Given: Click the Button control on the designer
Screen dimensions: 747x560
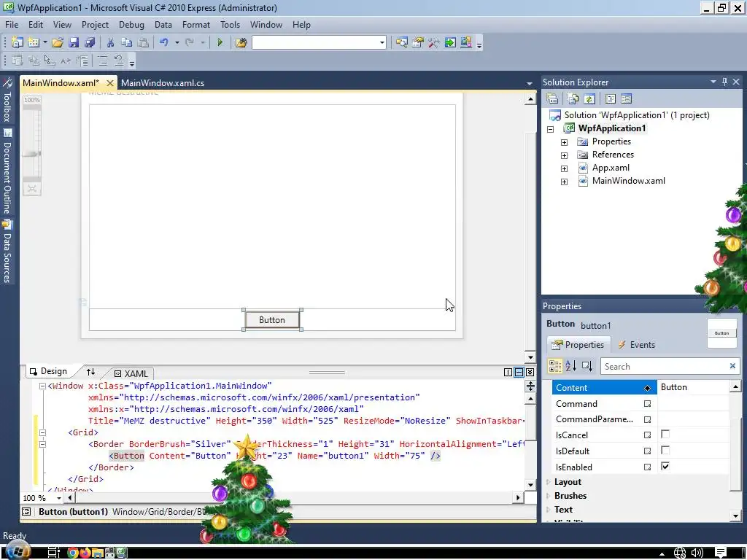Looking at the screenshot, I should [272, 320].
